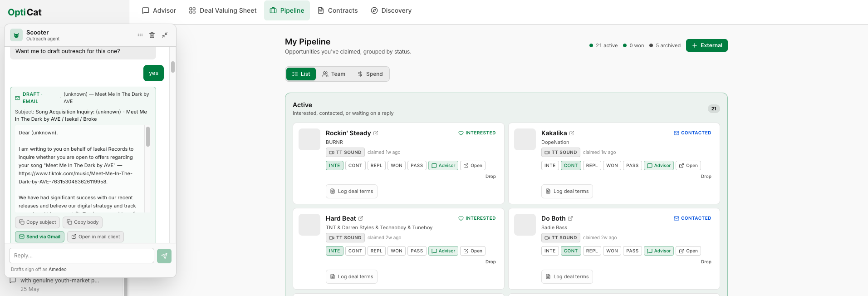
Task: Open Hard Beat external link icon
Action: pyautogui.click(x=361, y=218)
